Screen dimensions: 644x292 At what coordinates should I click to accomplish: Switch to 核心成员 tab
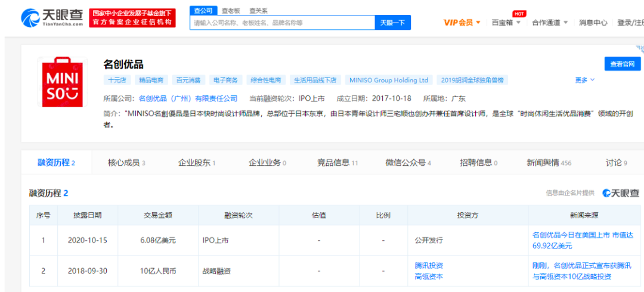click(126, 163)
